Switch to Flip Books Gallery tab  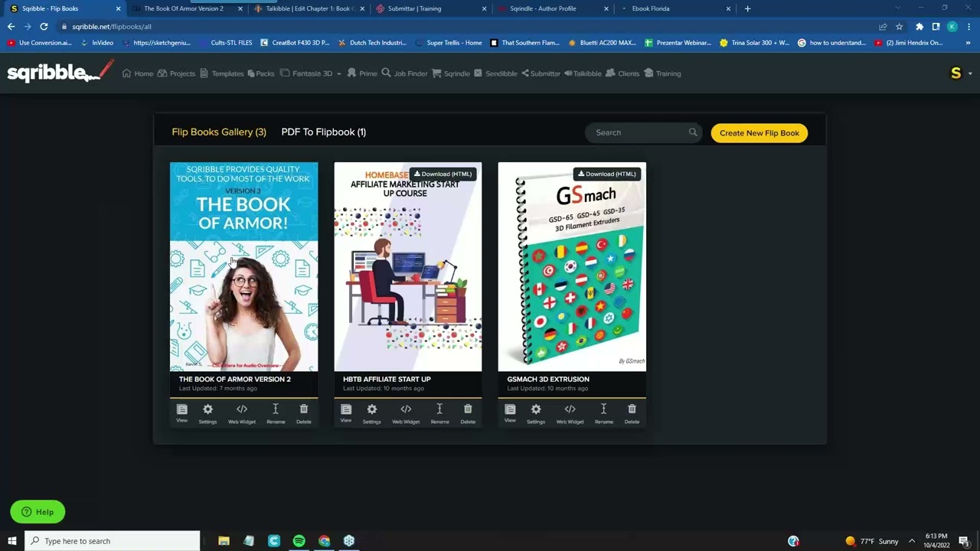click(219, 132)
